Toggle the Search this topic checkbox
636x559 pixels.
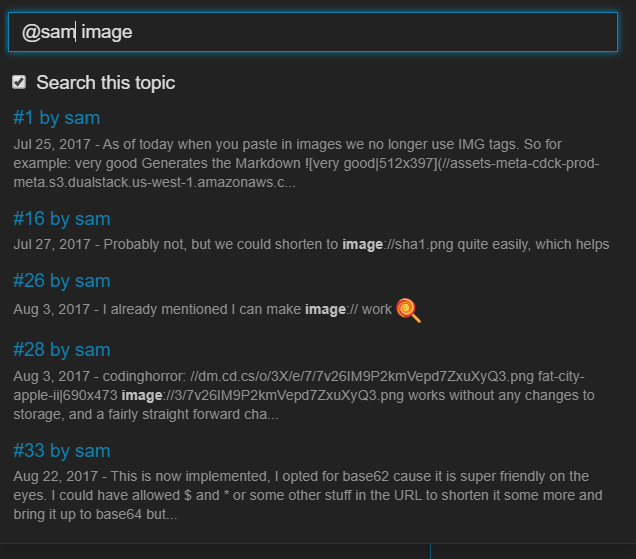pos(19,82)
